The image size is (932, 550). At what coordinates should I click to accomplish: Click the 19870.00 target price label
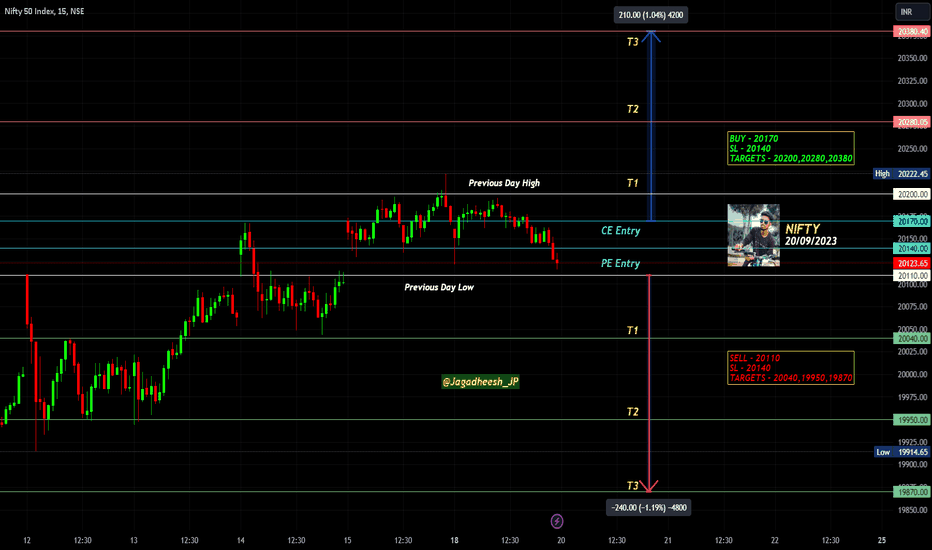(912, 492)
